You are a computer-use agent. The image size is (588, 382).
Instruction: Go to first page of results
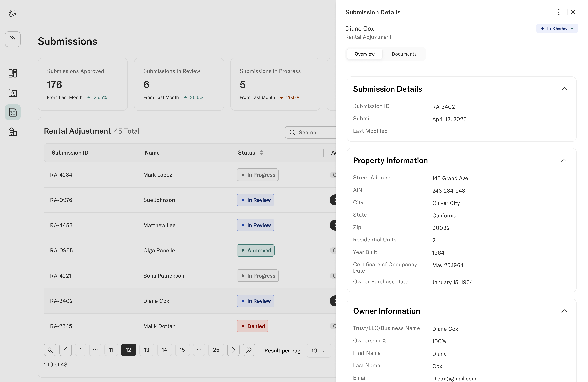[x=50, y=350]
